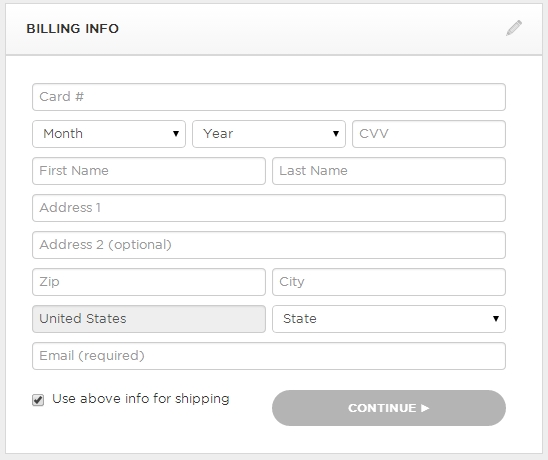Click the Year dropdown arrow

pyautogui.click(x=336, y=134)
